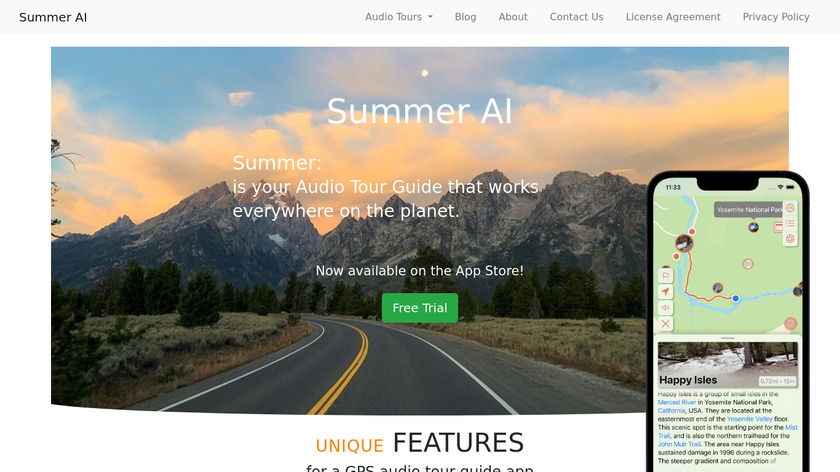840x472 pixels.
Task: Click the green Free Trial button
Action: [419, 308]
